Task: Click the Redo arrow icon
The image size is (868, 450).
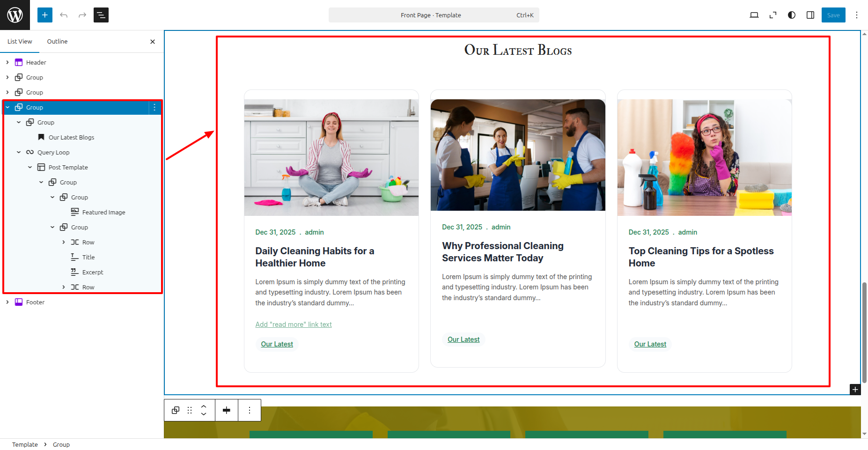Action: coord(82,15)
